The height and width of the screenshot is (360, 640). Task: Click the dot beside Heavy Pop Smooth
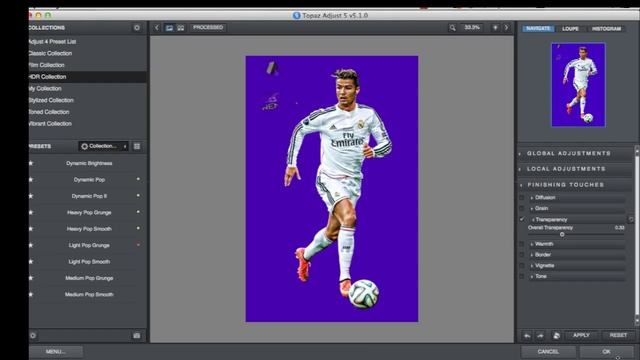[138, 228]
